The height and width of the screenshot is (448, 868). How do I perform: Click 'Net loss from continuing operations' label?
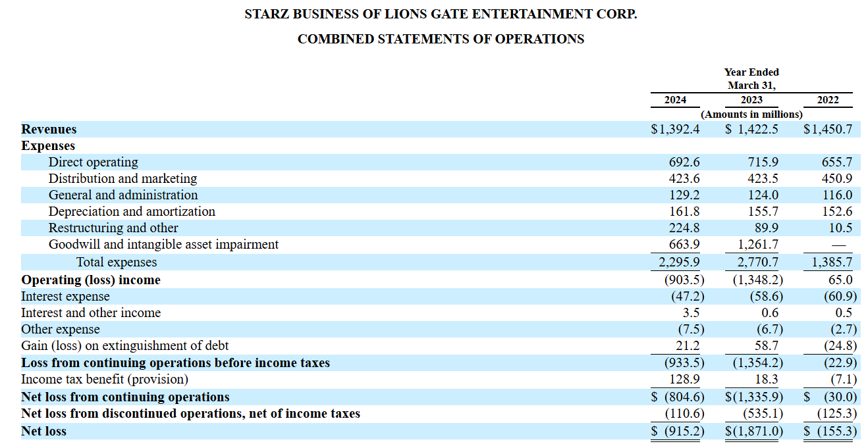[x=125, y=397]
